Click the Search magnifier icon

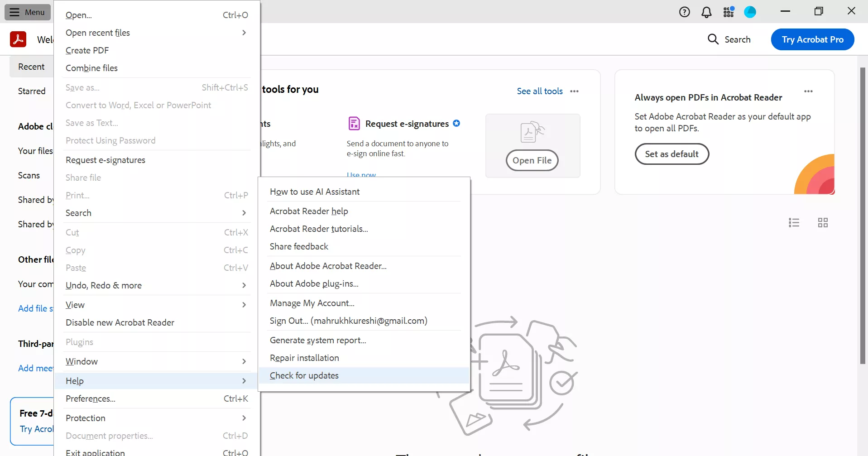point(713,39)
